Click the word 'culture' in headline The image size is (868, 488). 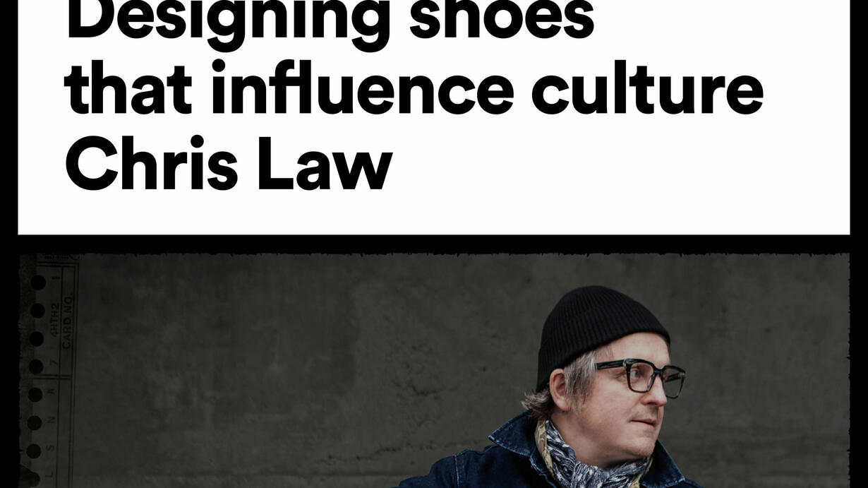pos(648,90)
